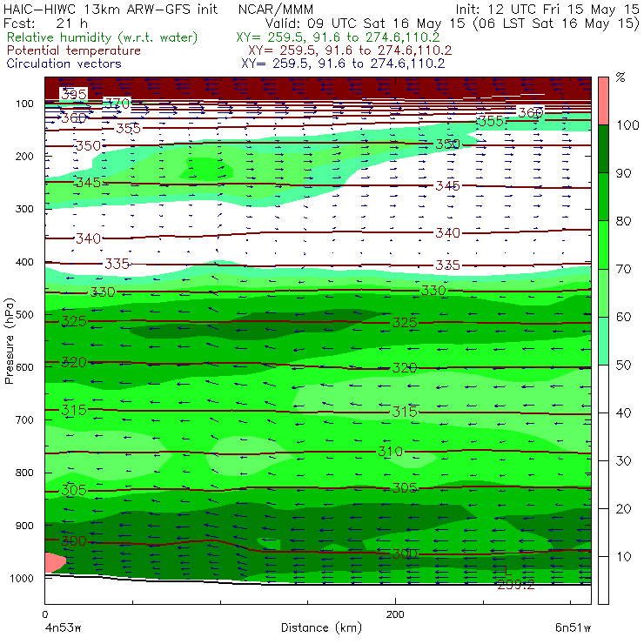Screen dimensions: 644x644
Task: Click the 'NCAR/MMM' header text
Action: tap(275, 9)
